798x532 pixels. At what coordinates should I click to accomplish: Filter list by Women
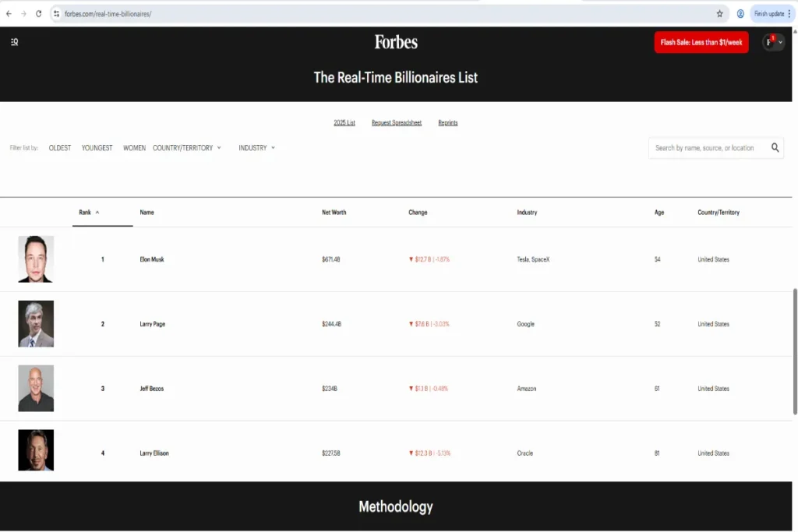click(x=134, y=147)
